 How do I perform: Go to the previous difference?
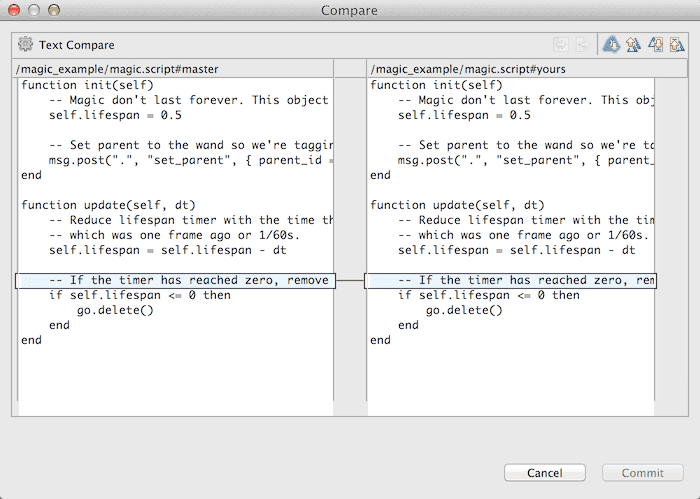click(x=632, y=45)
